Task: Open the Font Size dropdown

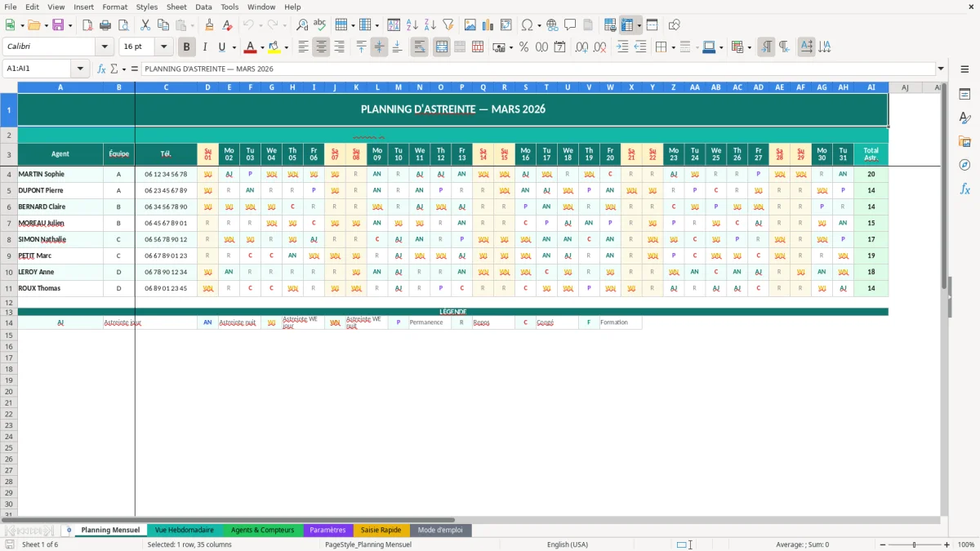Action: [163, 47]
